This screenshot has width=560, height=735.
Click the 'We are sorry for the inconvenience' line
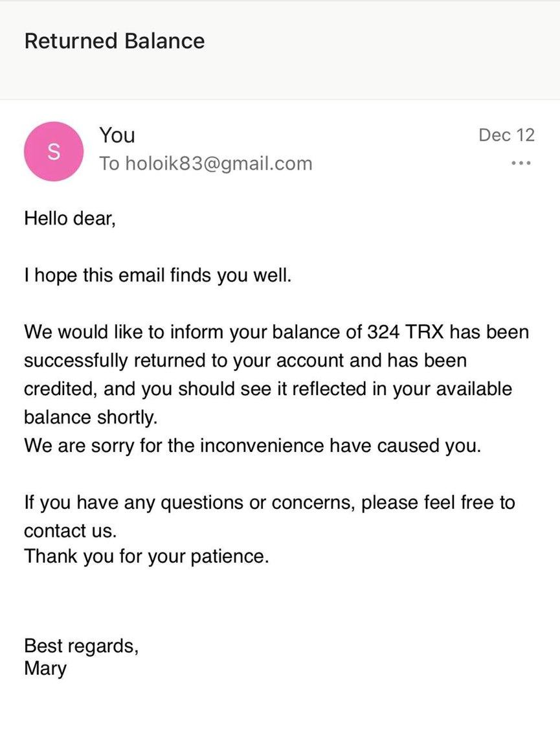pyautogui.click(x=252, y=446)
